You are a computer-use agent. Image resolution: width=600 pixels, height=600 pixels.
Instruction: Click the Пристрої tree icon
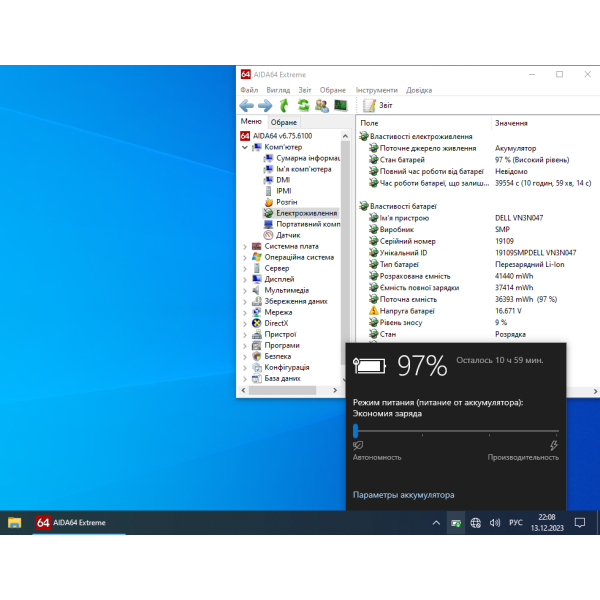(257, 335)
